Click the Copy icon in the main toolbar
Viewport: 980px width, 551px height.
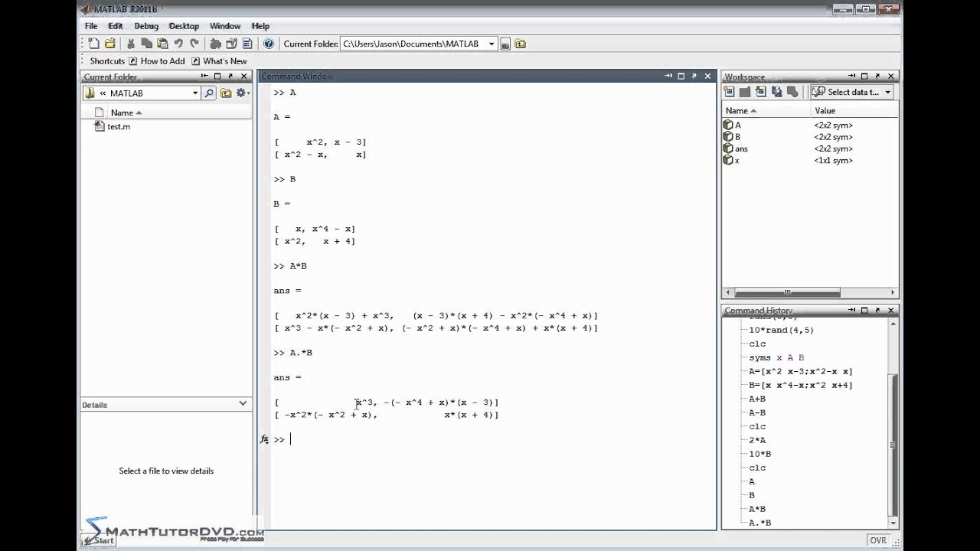click(x=147, y=44)
